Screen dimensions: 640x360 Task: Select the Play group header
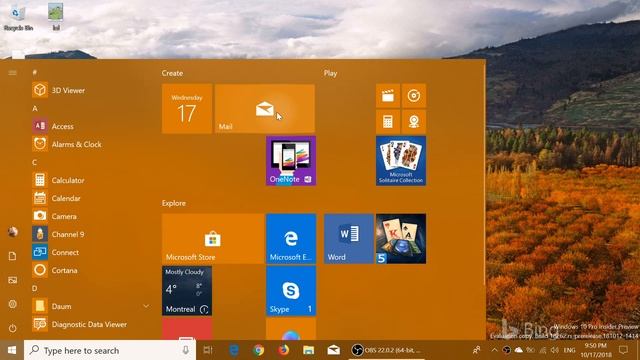[331, 73]
